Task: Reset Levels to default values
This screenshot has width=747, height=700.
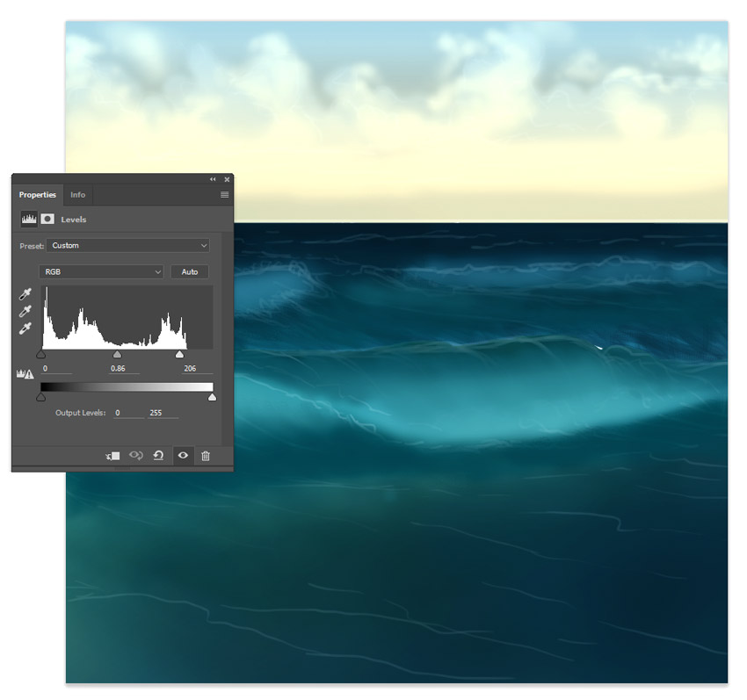Action: coord(160,455)
